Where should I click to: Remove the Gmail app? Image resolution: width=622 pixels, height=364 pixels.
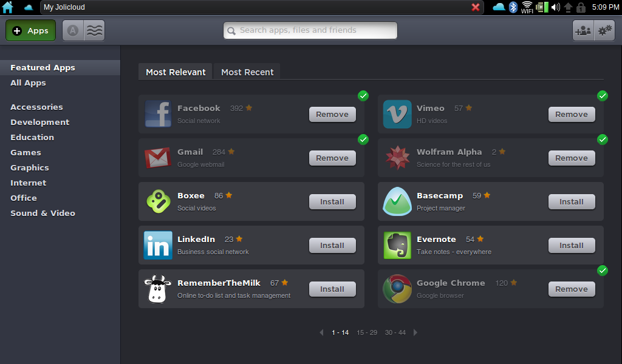pos(332,158)
